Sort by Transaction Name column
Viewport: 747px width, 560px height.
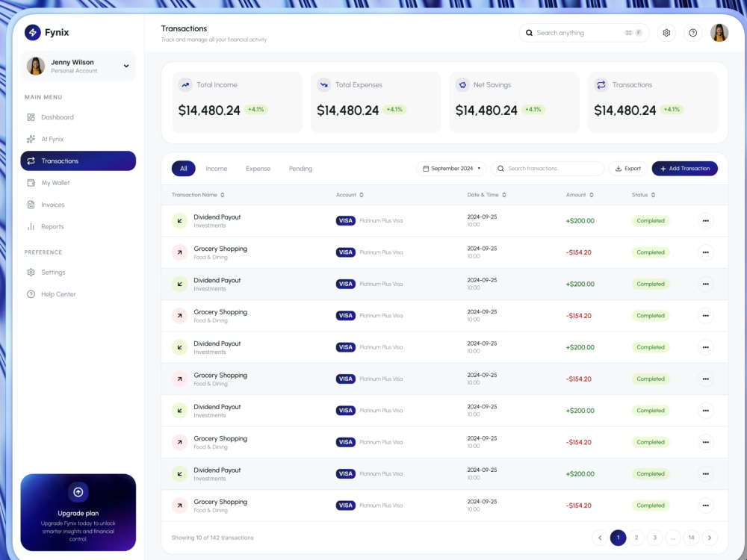click(x=198, y=195)
